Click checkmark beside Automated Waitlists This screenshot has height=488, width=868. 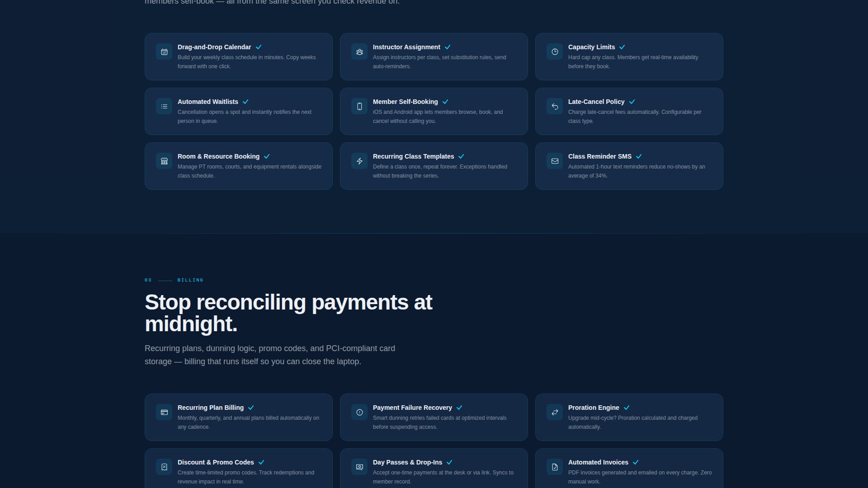point(245,102)
